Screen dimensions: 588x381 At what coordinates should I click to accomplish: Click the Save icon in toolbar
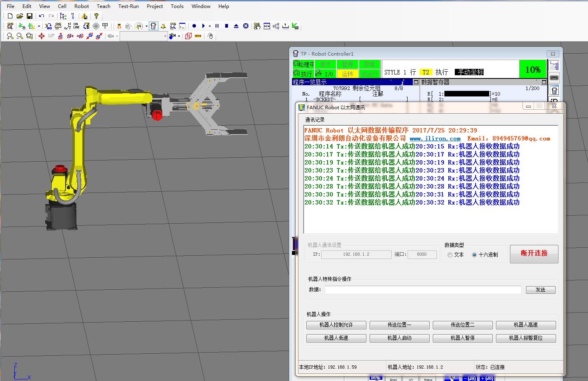point(30,16)
